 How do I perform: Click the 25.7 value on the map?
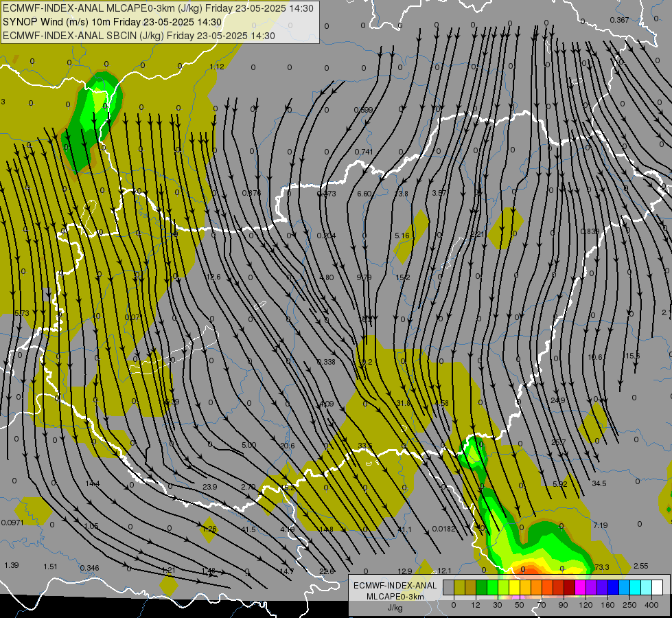tap(559, 442)
